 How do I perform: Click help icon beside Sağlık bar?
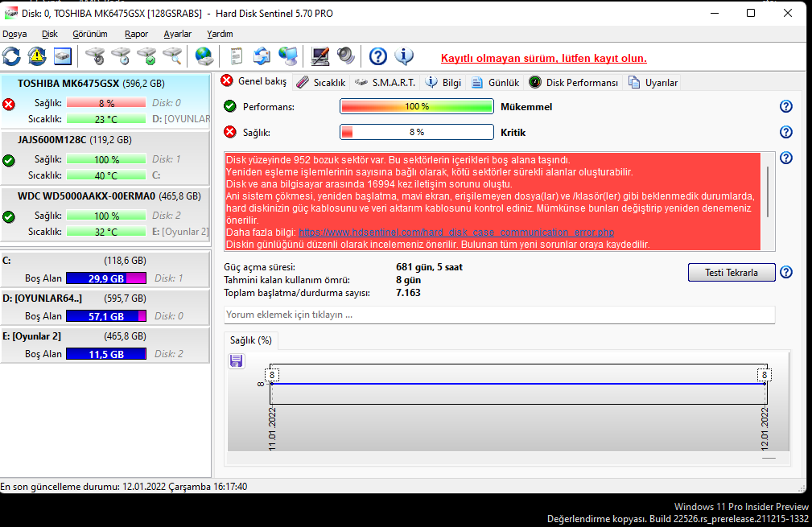pos(786,132)
